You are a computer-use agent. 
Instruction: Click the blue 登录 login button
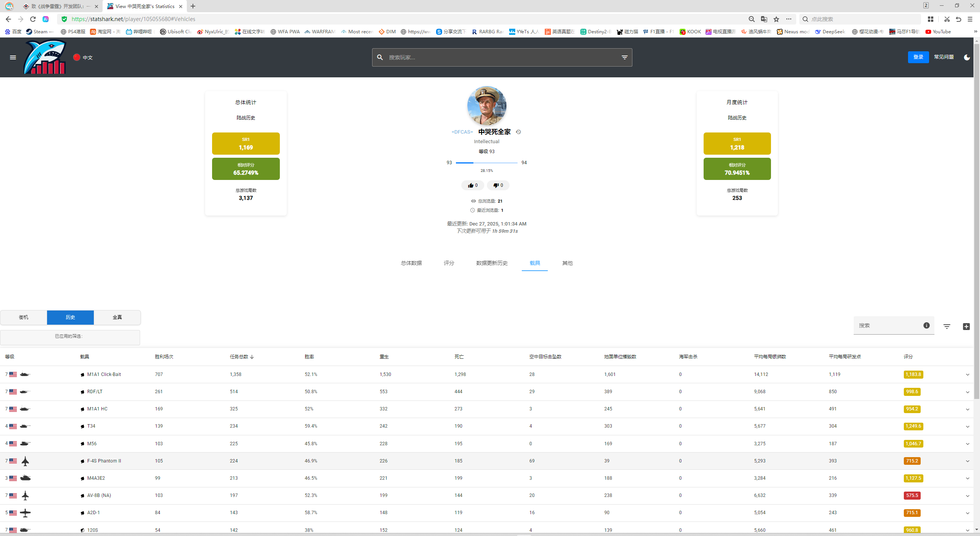point(918,57)
